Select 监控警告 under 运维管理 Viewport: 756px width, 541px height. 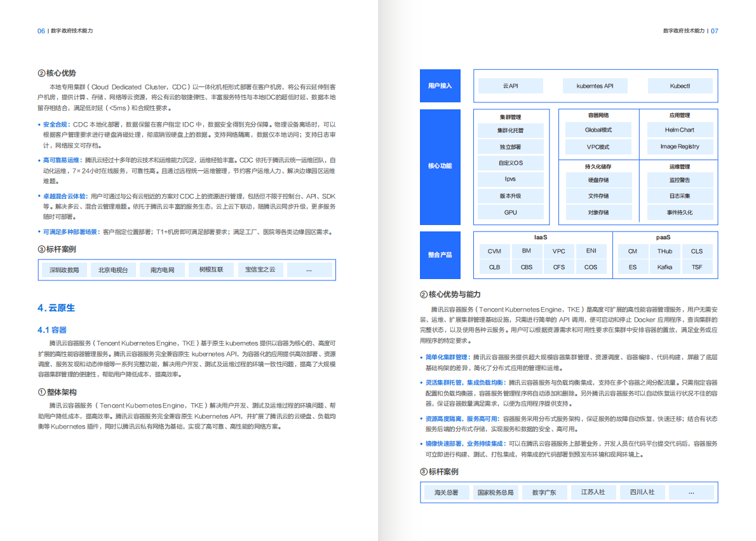(x=680, y=179)
